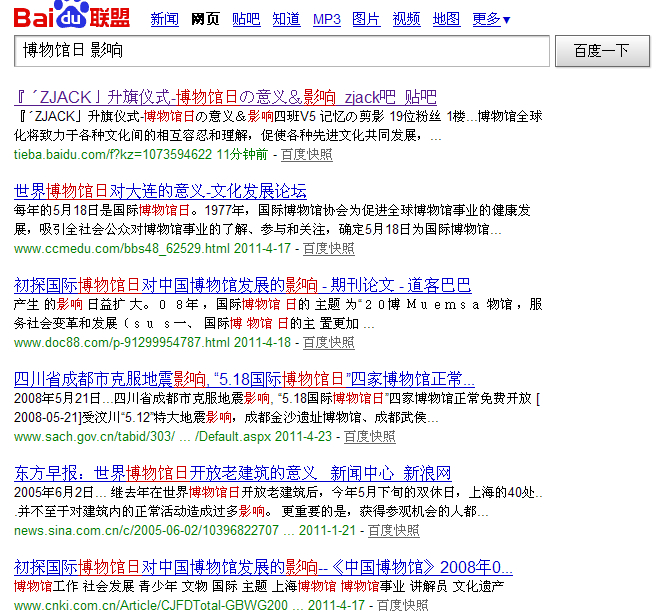The width and height of the screenshot is (658, 612).
Task: Go to the 视频 video tab
Action: point(407,19)
